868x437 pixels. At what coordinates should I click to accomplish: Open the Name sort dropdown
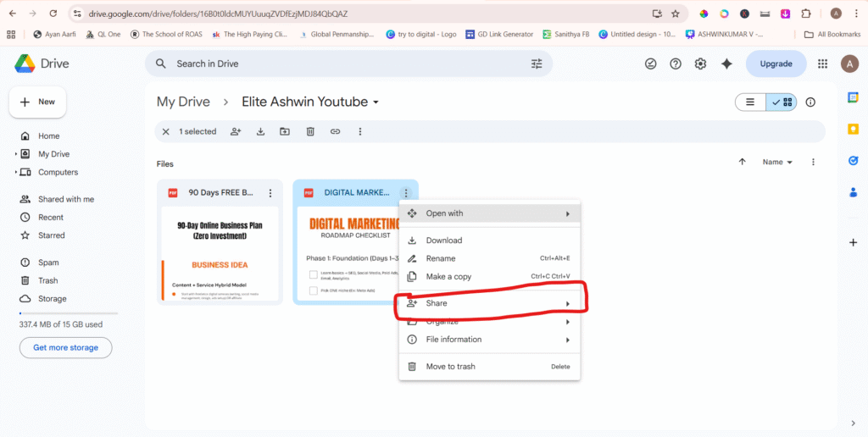pyautogui.click(x=777, y=162)
